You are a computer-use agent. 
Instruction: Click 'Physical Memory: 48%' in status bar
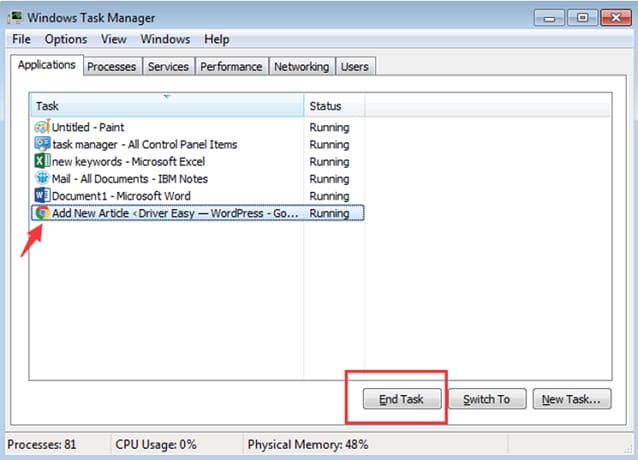308,445
